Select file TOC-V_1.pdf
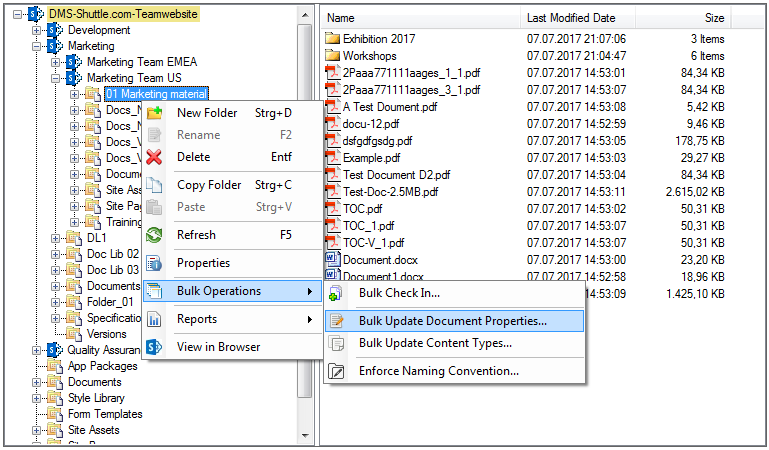The image size is (769, 450). point(373,243)
